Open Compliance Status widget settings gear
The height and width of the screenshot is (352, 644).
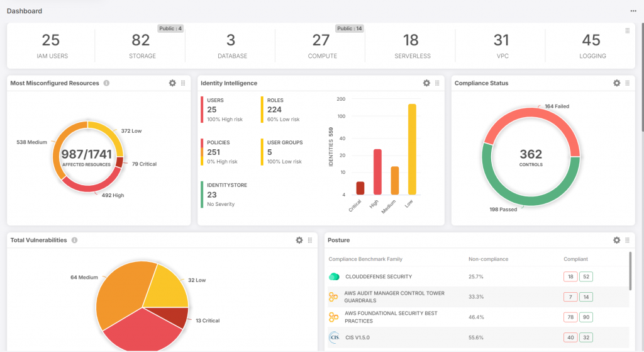(x=617, y=83)
